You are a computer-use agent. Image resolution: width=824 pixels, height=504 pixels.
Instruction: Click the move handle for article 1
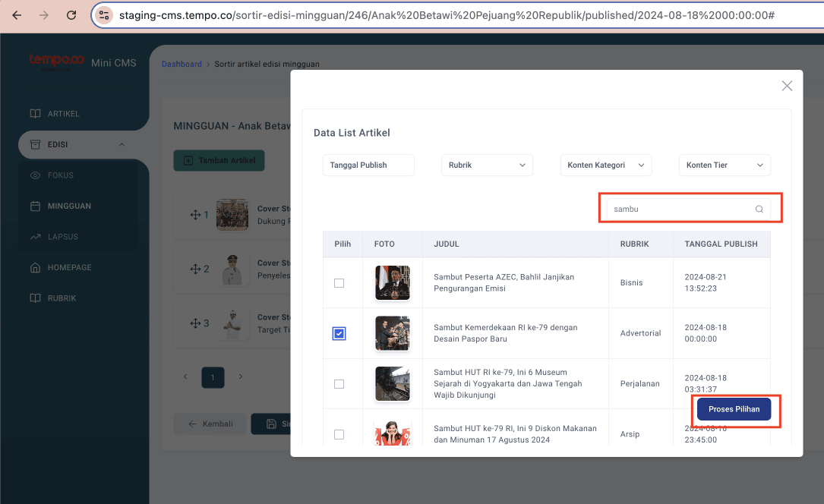[x=195, y=215]
